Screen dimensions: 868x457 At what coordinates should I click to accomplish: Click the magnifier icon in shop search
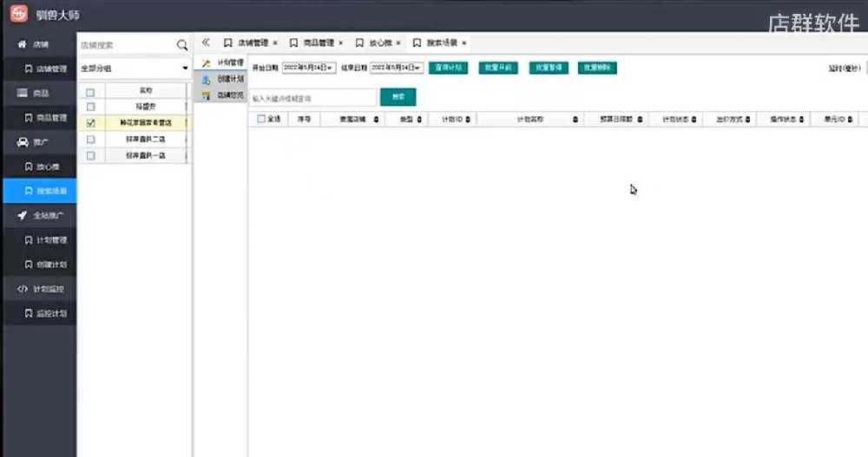[x=181, y=45]
